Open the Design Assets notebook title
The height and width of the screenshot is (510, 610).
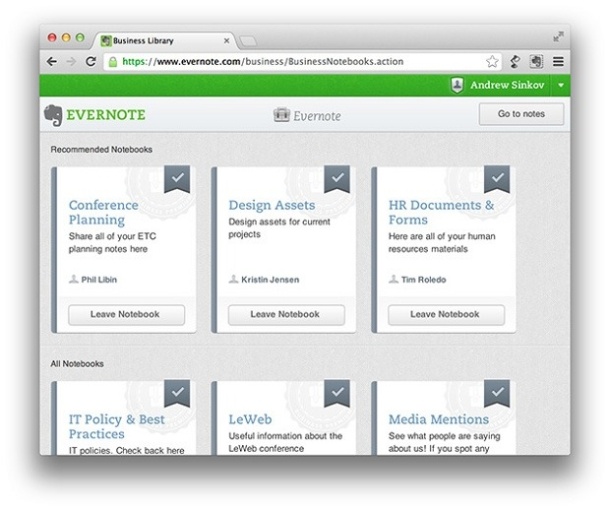(272, 205)
